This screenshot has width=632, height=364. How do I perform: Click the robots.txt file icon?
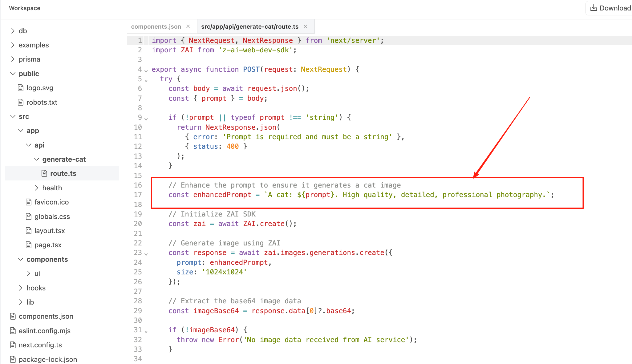(x=21, y=102)
